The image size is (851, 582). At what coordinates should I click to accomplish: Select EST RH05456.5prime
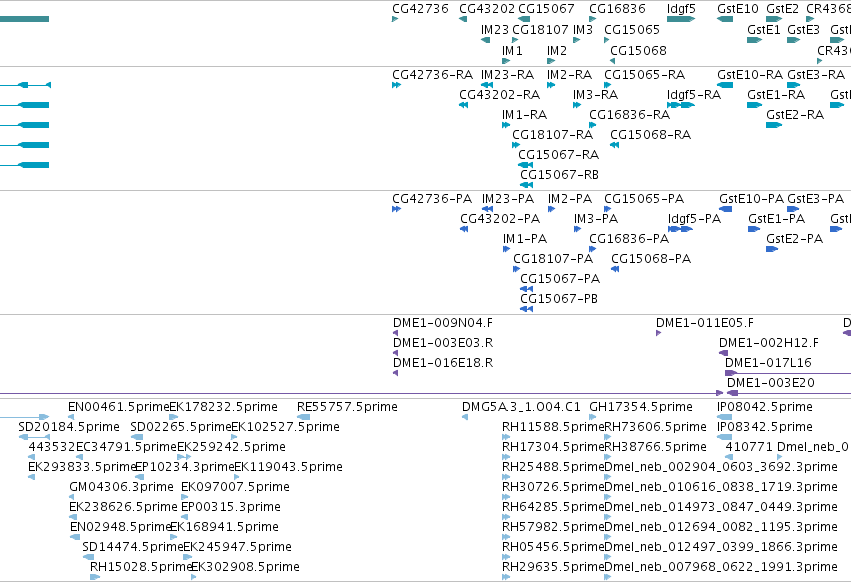(x=553, y=547)
